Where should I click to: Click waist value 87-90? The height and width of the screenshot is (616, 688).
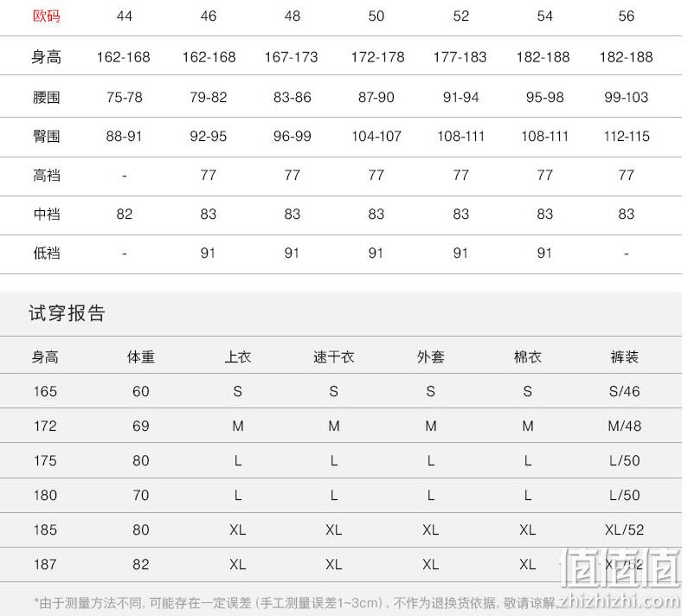pyautogui.click(x=376, y=97)
